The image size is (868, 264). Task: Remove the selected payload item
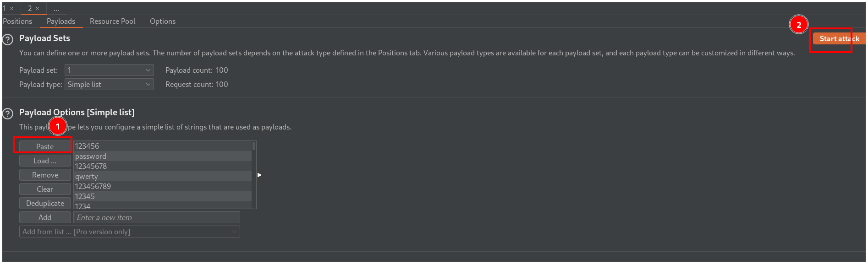pos(45,175)
